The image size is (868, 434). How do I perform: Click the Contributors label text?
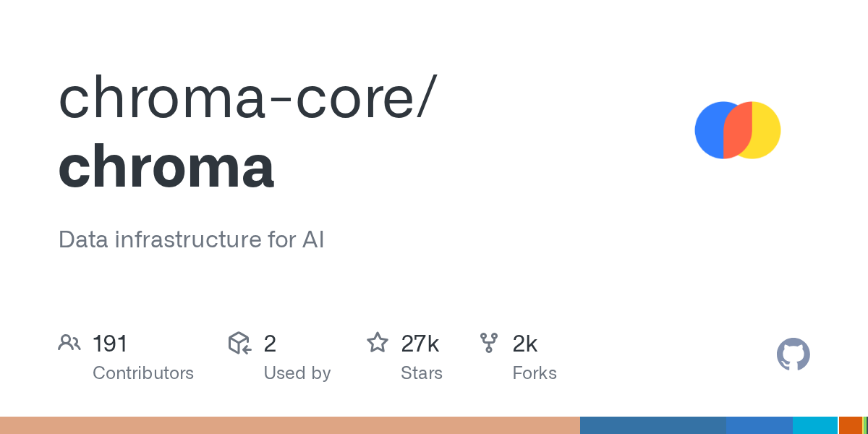tap(143, 373)
